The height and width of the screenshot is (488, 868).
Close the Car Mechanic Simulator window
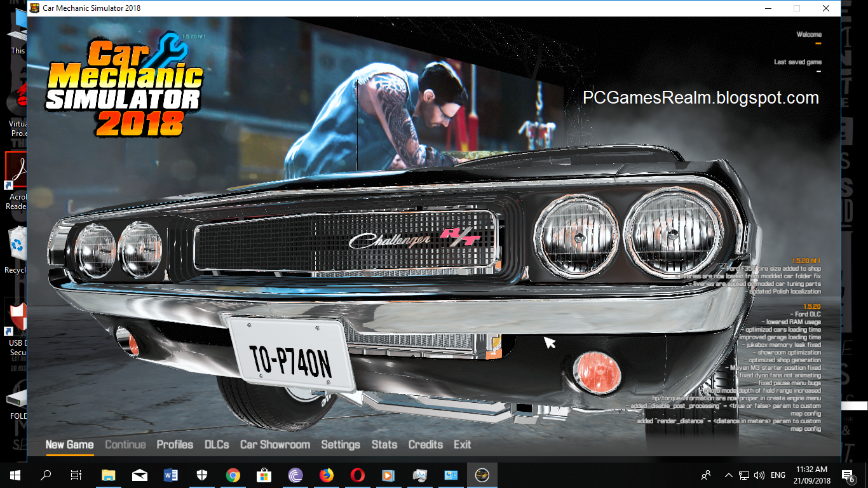[x=826, y=8]
